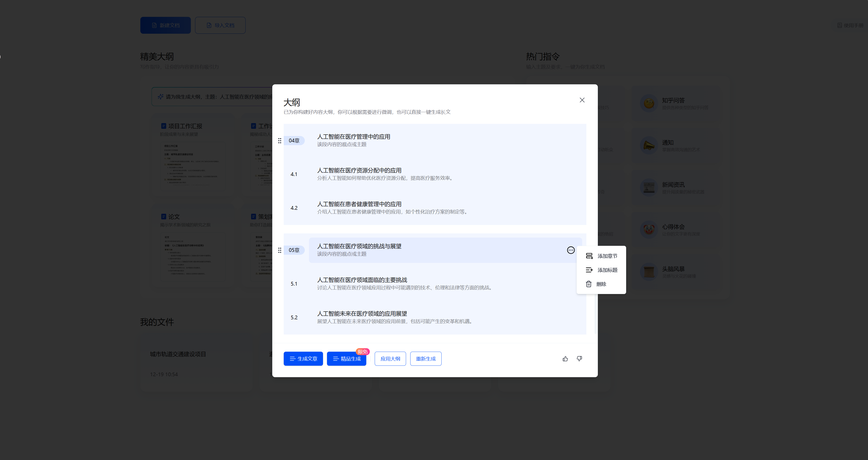This screenshot has width=868, height=460.
Task: Choose 删除 from the popup menu
Action: 601,284
